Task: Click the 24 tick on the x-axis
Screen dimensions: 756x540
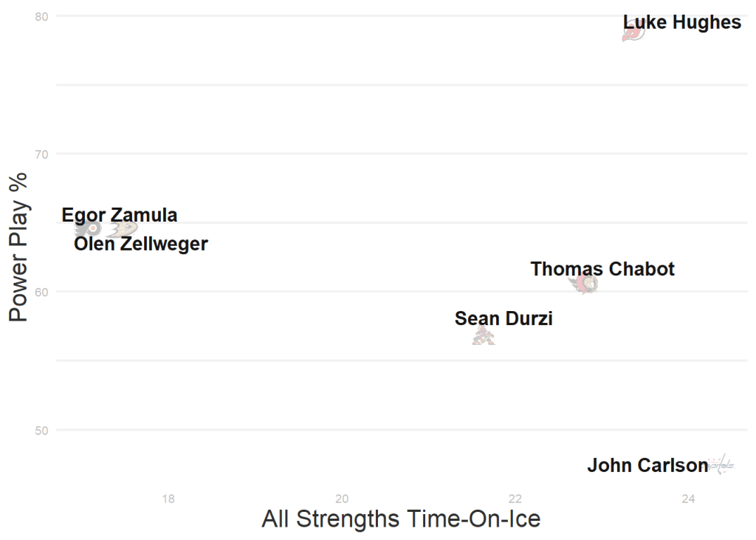Action: pos(689,499)
